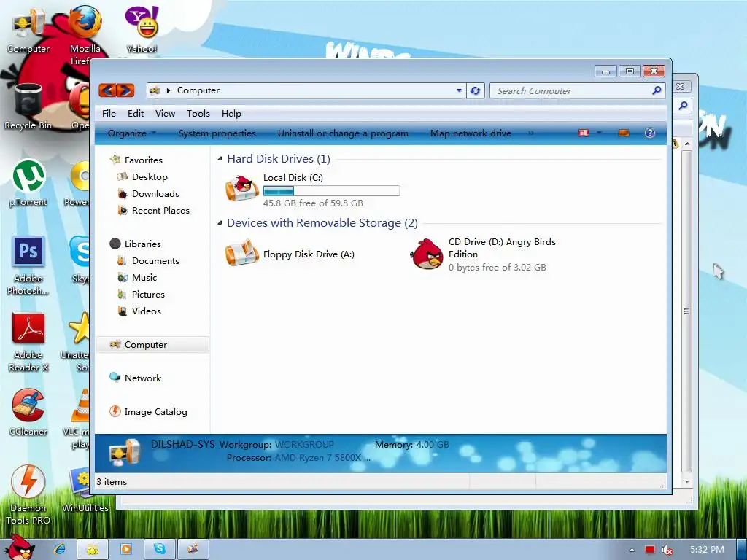
Task: Click the clock showing 5:32 PM
Action: point(707,550)
